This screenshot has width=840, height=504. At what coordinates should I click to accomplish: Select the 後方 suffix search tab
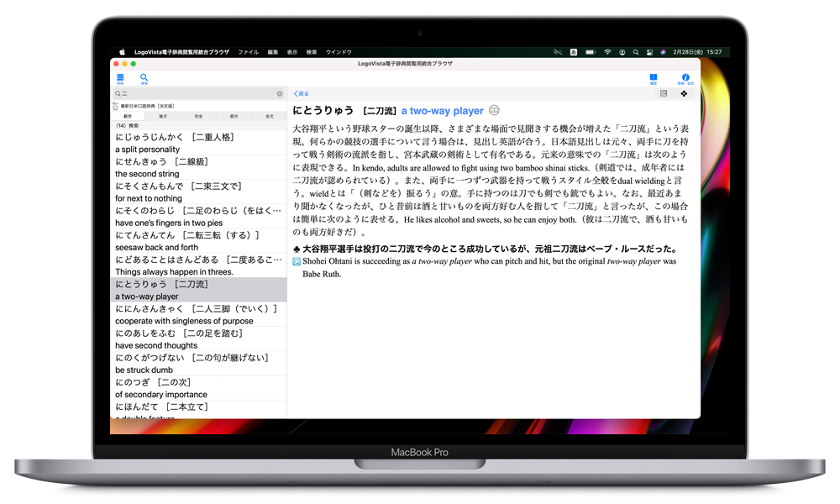(x=163, y=116)
